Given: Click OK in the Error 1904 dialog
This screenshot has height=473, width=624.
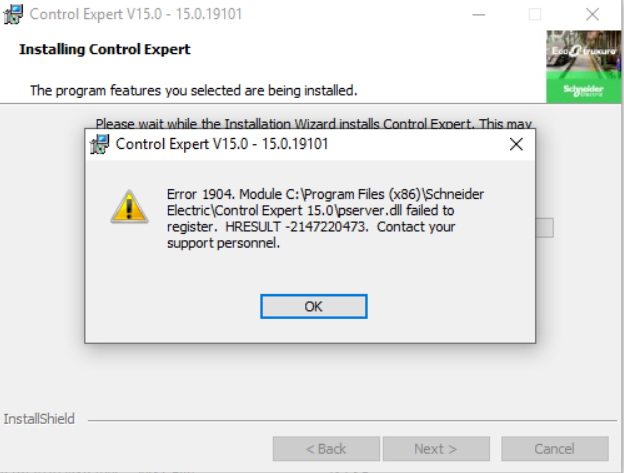Looking at the screenshot, I should 314,306.
